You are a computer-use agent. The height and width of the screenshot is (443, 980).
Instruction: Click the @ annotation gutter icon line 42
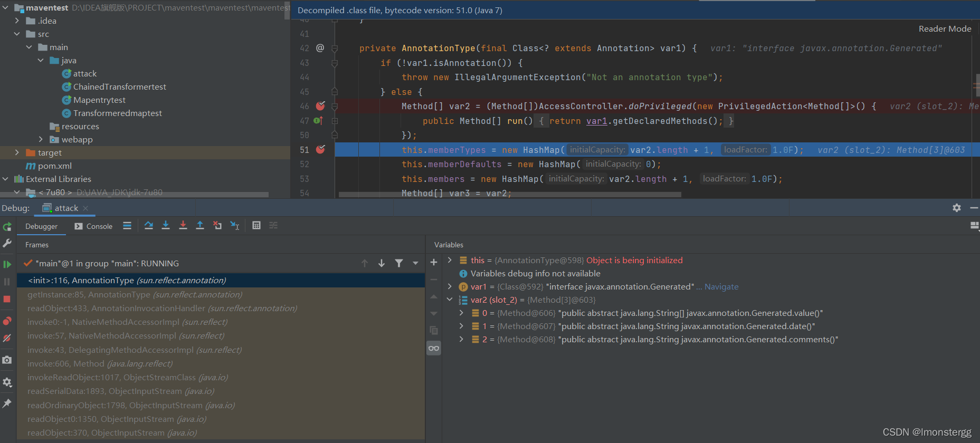coord(320,48)
